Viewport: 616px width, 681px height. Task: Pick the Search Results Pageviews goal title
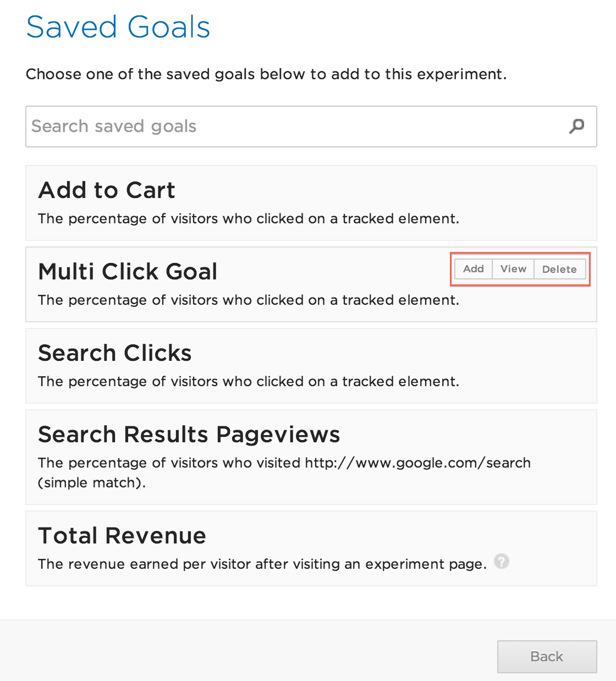point(189,435)
